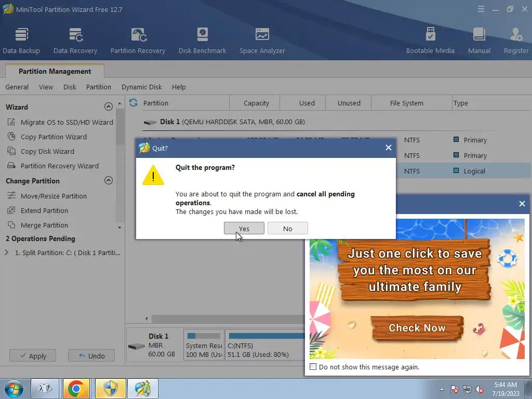The image size is (532, 399).
Task: Open Partition Recovery from the toolbar
Action: [138, 41]
